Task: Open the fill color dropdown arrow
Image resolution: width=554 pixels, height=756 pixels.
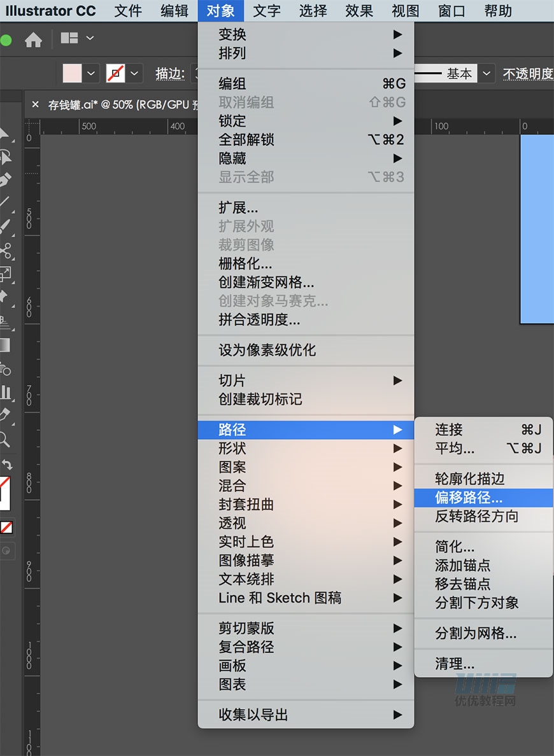Action: [91, 74]
